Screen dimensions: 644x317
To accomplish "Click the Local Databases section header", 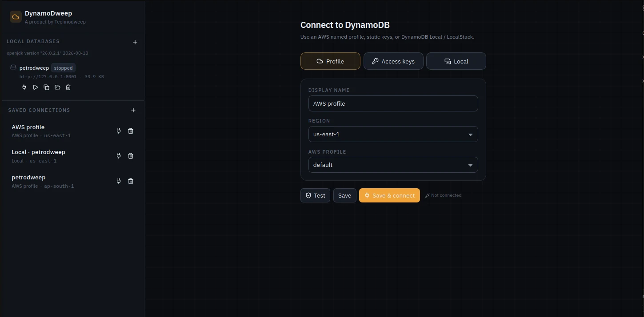I will (x=33, y=41).
